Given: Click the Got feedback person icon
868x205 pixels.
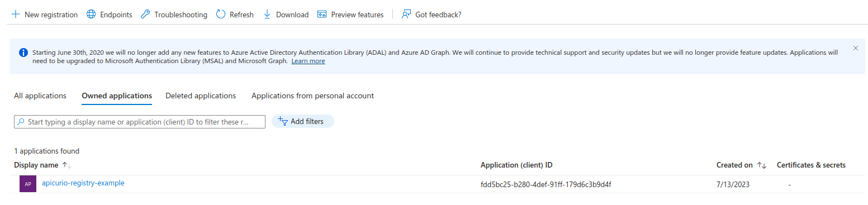Looking at the screenshot, I should pos(406,15).
